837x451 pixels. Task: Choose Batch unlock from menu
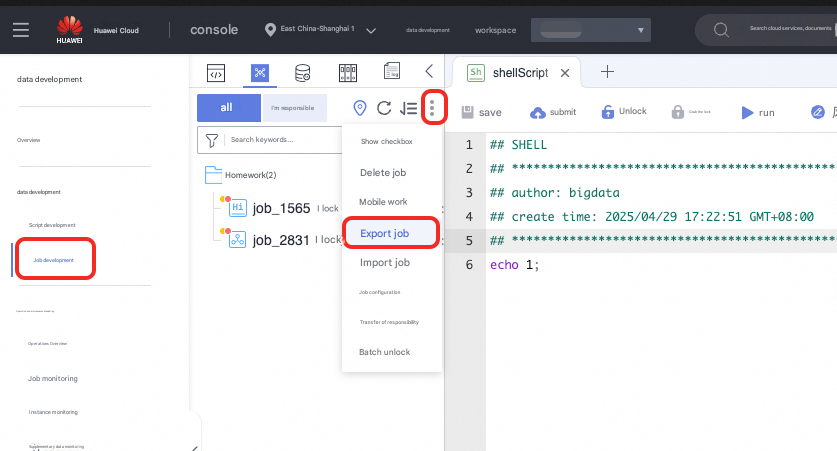point(384,352)
